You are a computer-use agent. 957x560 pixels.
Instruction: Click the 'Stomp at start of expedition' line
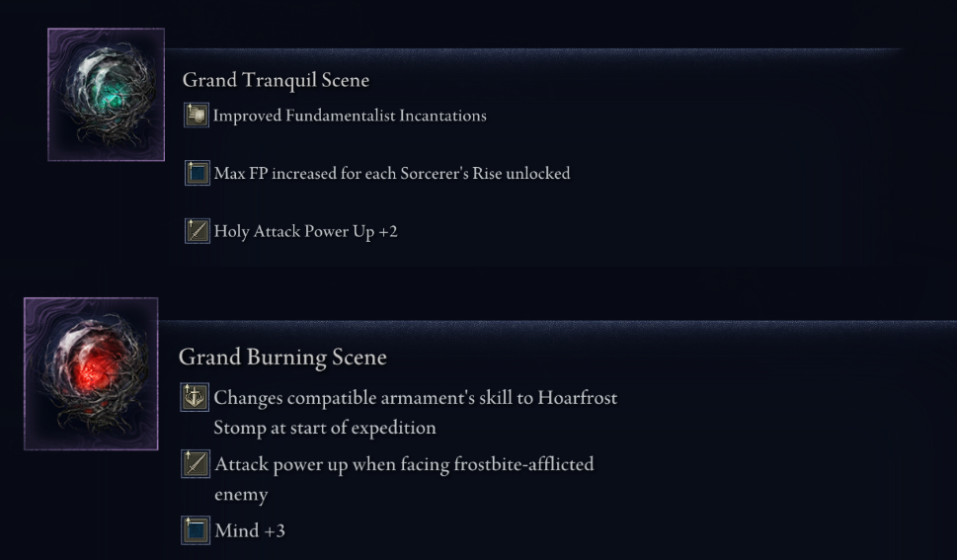(x=325, y=428)
